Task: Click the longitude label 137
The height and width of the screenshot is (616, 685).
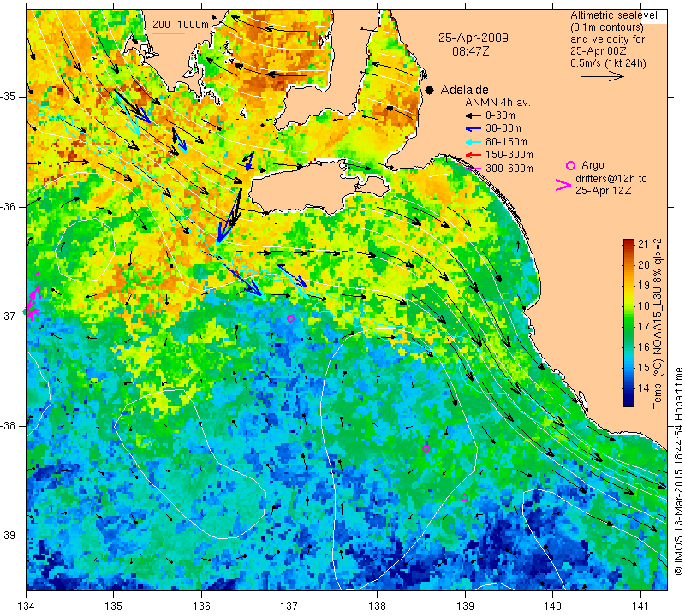Action: (289, 607)
